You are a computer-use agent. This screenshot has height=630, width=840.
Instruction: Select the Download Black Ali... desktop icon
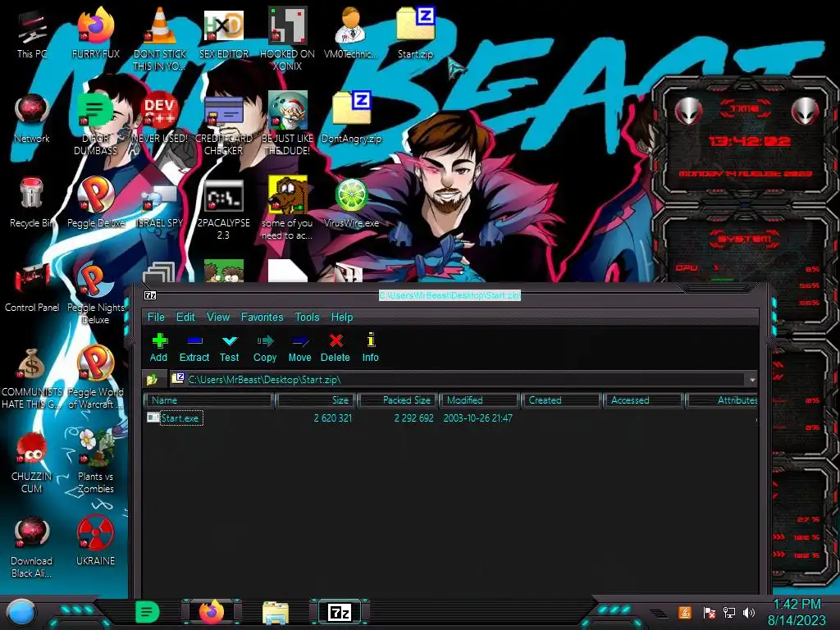[x=32, y=546]
